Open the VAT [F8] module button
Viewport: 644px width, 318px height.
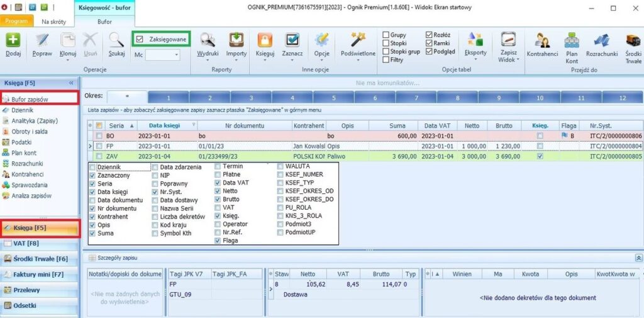pos(40,243)
